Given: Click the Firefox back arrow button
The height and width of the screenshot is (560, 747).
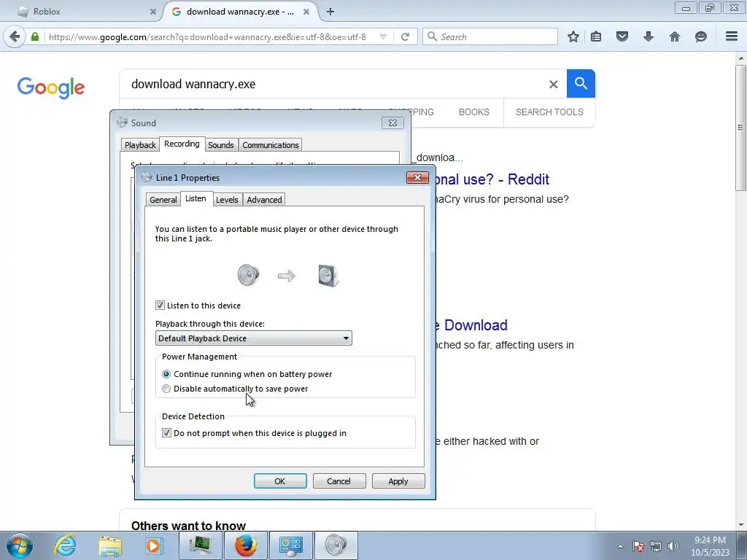Looking at the screenshot, I should coord(15,36).
